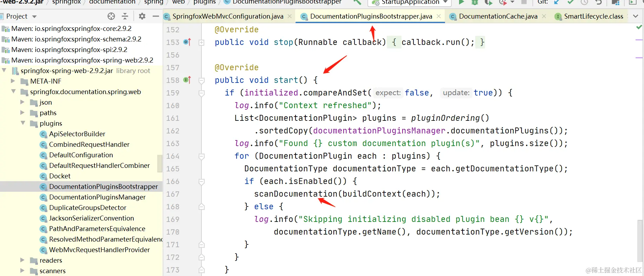Select Maven springfox-schema:2.9.2 library
644x276 pixels.
coord(72,39)
